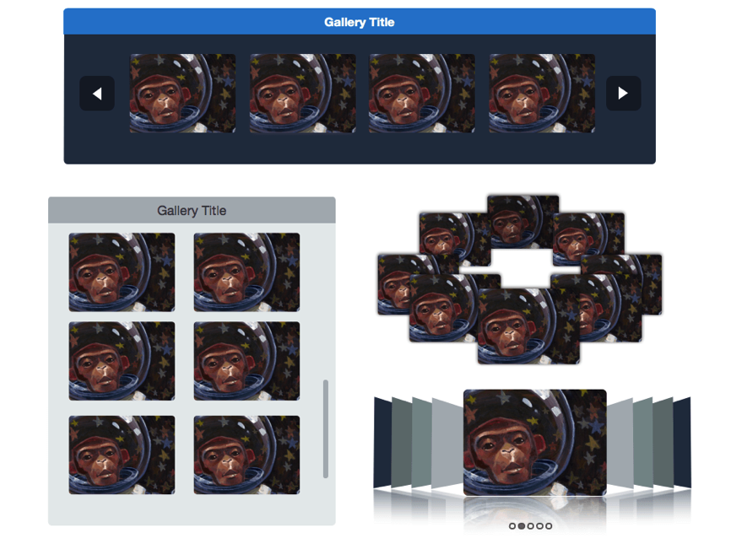Select the topmost back image of the circular carousel

click(522, 221)
